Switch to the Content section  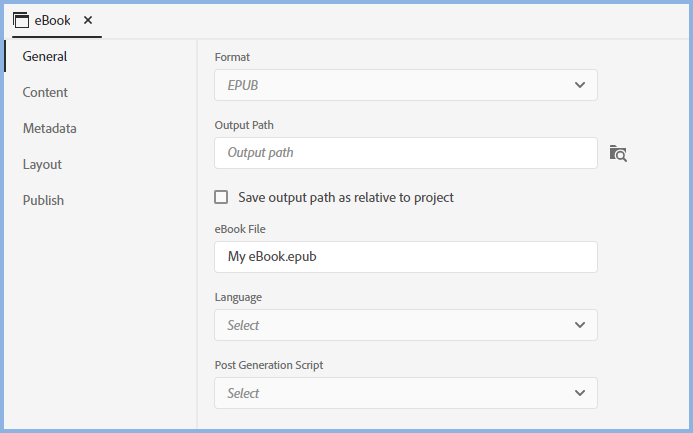[46, 92]
